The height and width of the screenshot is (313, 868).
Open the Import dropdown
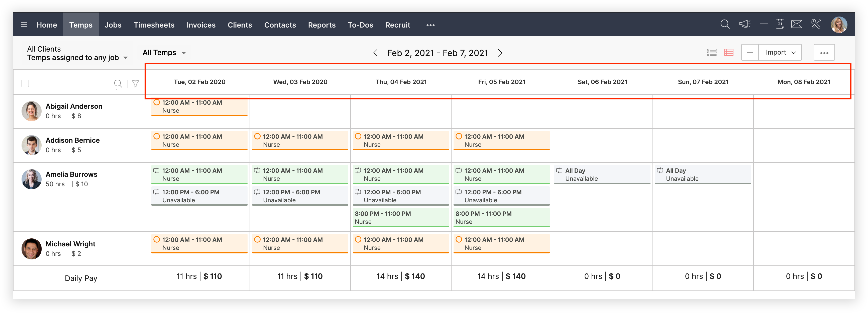tap(780, 53)
